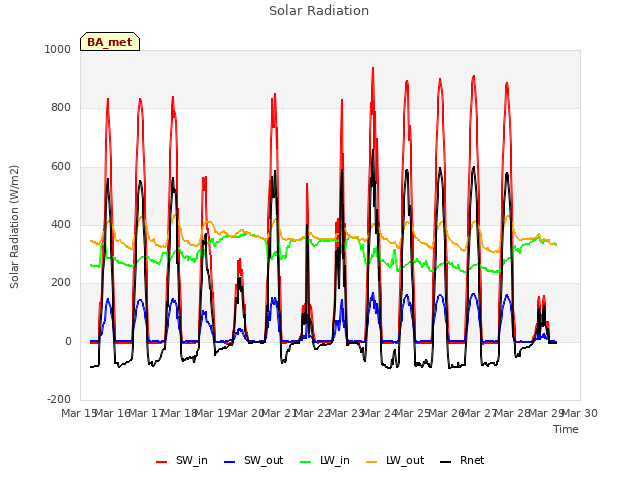Toggle the LW_out legend label
640x480 pixels.
click(405, 460)
